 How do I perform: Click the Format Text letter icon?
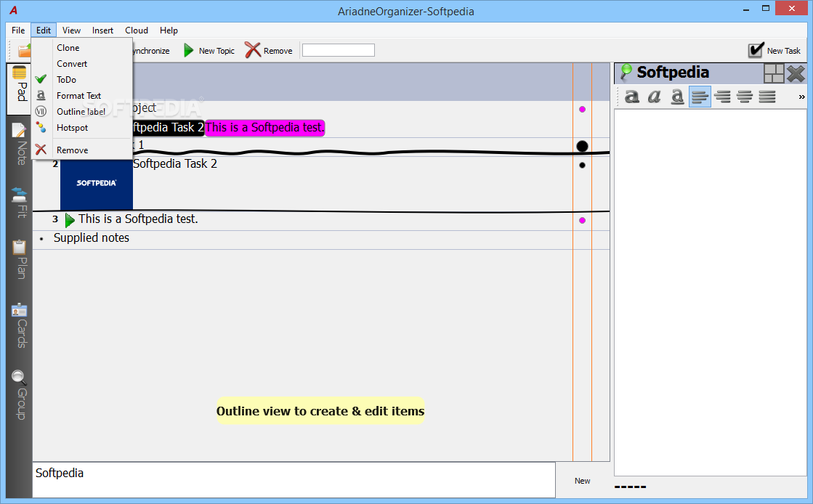click(41, 95)
